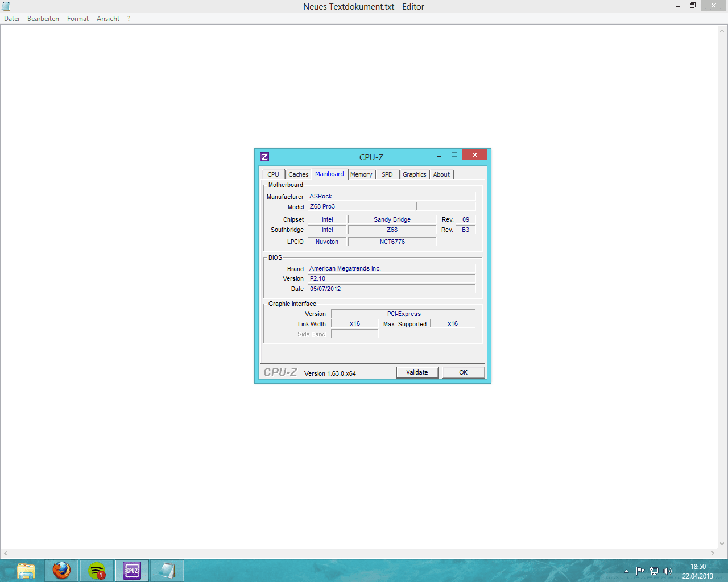The image size is (728, 582).
Task: Click the ASRock manufacturer field
Action: point(391,196)
